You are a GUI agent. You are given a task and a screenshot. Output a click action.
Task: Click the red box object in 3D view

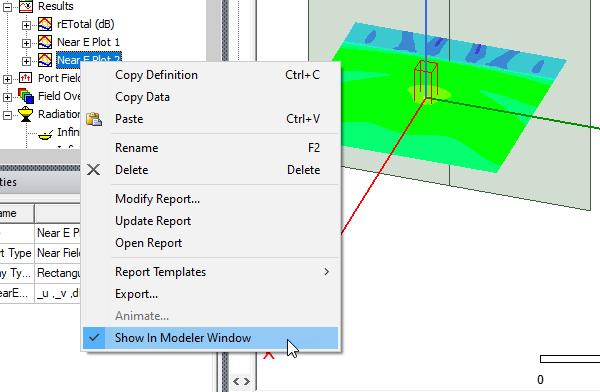coord(426,81)
